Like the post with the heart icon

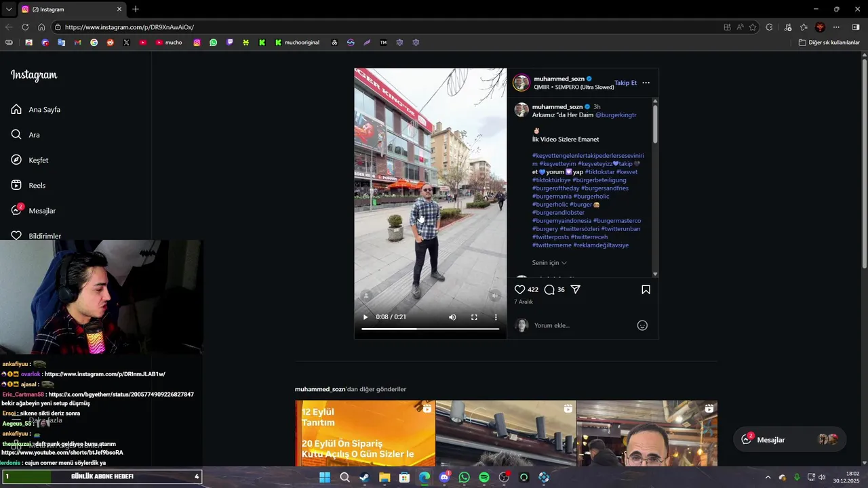click(520, 289)
